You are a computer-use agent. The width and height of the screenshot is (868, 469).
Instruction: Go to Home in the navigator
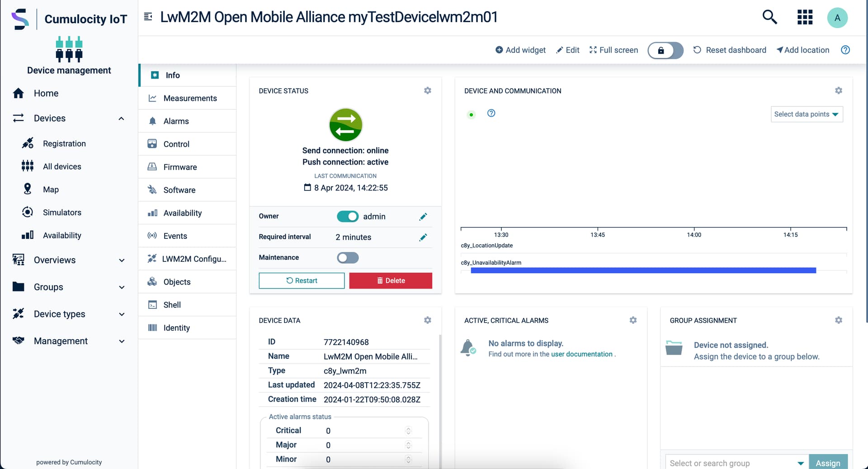coord(46,93)
